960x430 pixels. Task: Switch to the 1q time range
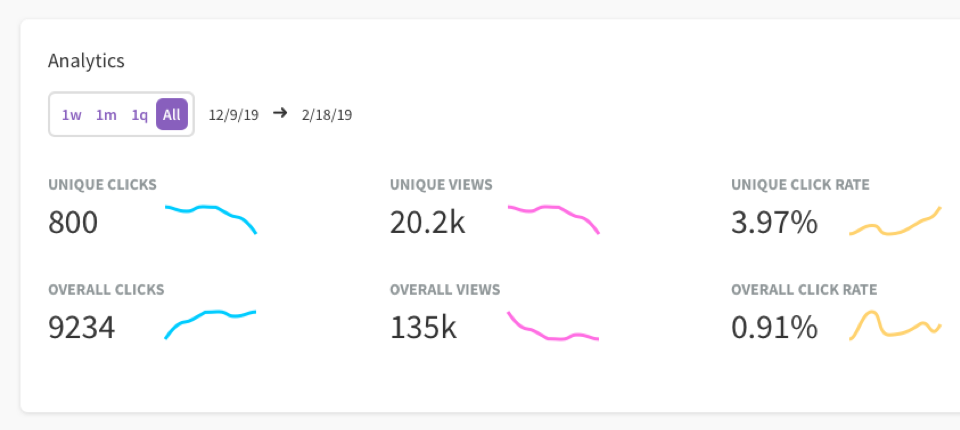coord(140,115)
